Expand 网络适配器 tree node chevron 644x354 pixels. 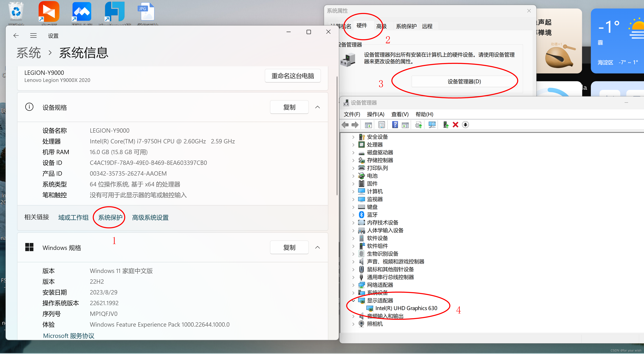[353, 285]
